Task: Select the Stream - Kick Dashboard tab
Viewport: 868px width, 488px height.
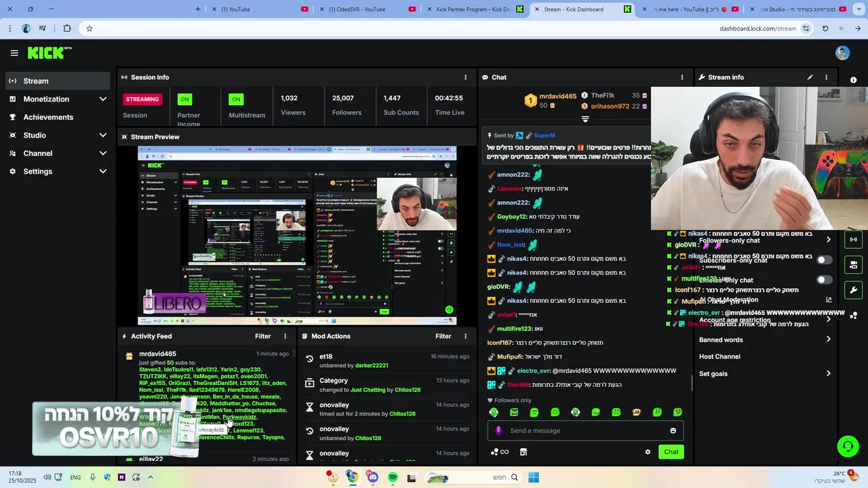Action: click(x=581, y=9)
